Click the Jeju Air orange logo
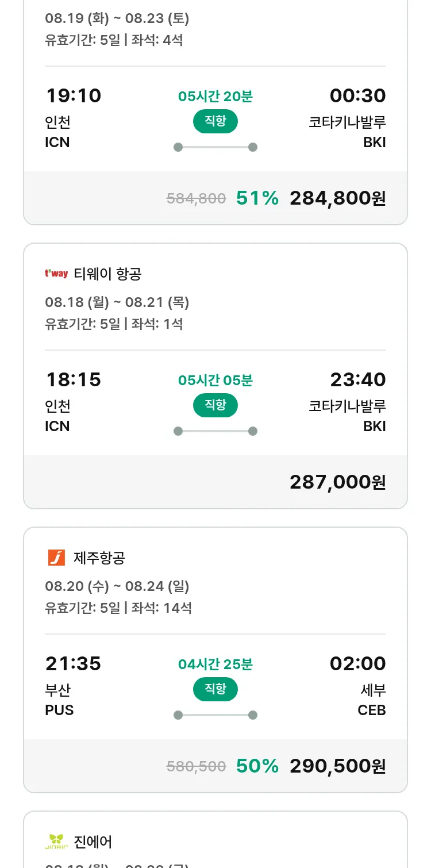 pos(56,558)
